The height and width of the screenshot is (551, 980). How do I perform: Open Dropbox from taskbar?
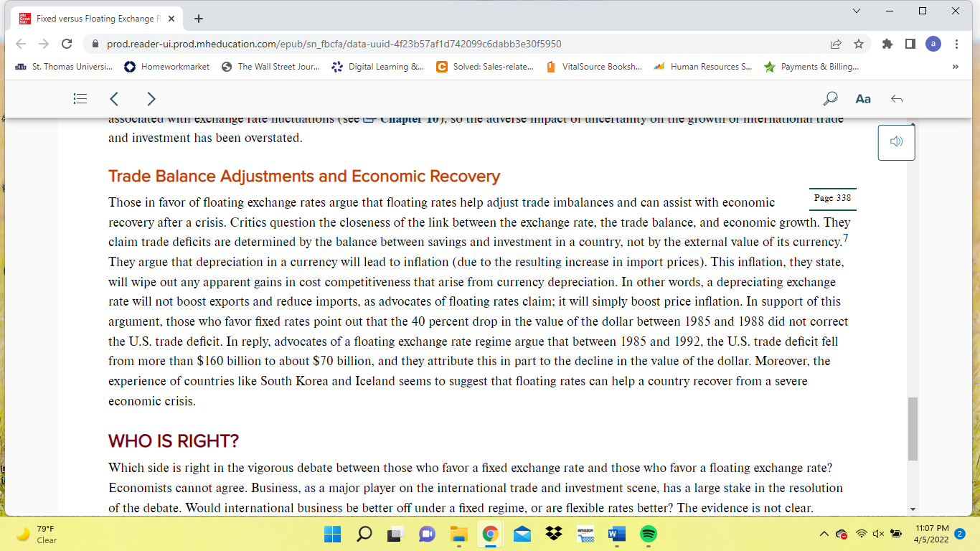553,534
